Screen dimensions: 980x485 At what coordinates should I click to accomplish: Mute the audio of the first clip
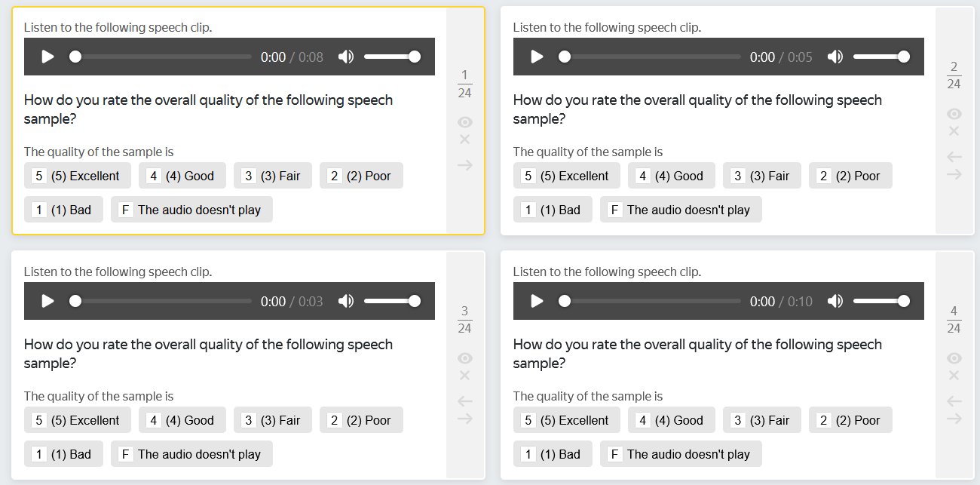click(346, 57)
